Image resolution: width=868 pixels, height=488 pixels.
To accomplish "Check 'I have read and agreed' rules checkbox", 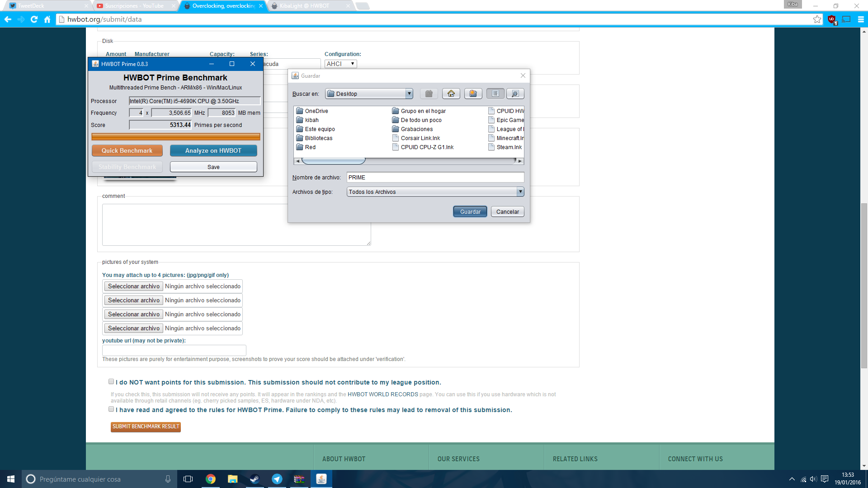I will click(x=111, y=409).
